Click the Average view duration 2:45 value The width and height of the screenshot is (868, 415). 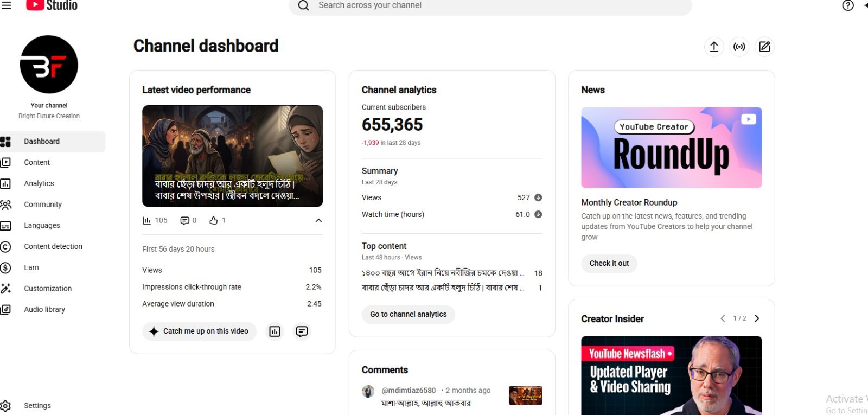pos(314,304)
